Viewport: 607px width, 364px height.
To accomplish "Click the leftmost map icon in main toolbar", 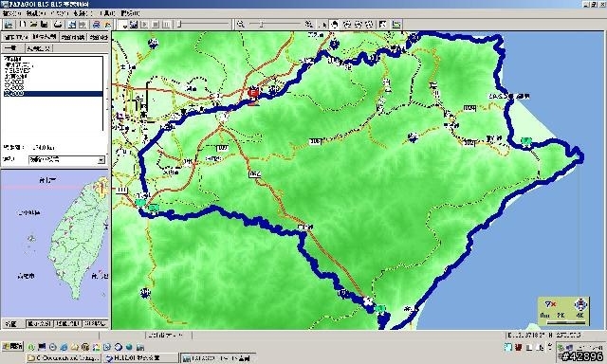I will (x=9, y=25).
